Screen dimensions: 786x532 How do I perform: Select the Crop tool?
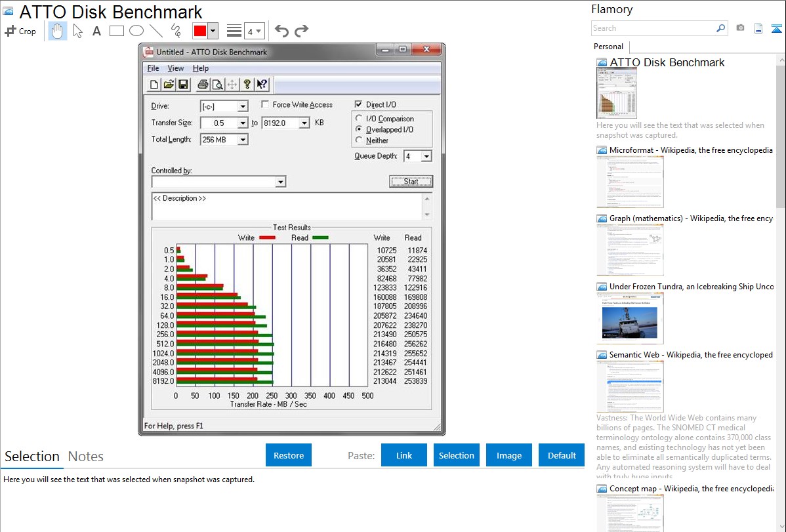point(20,31)
